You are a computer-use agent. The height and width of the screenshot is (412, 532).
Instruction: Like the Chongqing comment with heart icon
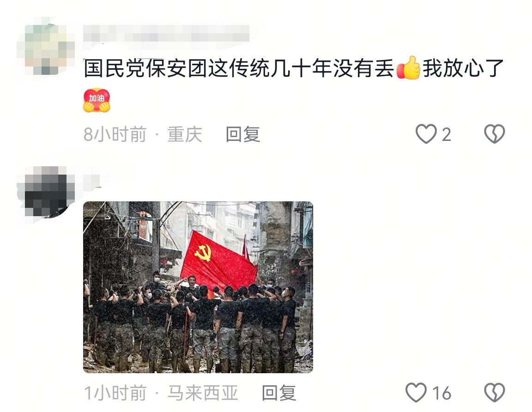426,134
